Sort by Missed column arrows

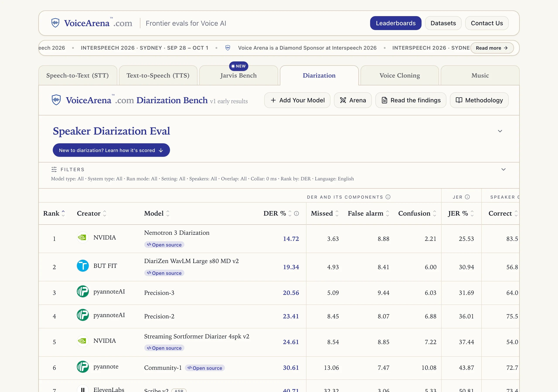pos(337,213)
